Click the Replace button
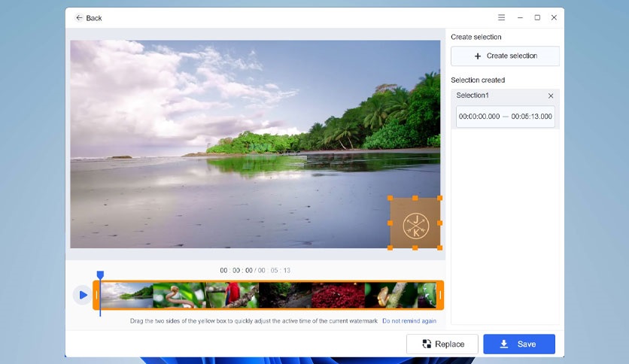Screen dimensions: 629x364 [x=442, y=344]
